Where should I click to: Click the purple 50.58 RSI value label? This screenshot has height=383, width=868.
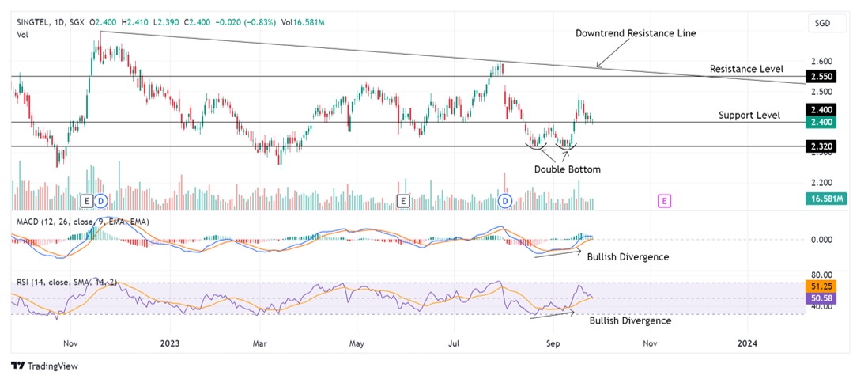[821, 299]
